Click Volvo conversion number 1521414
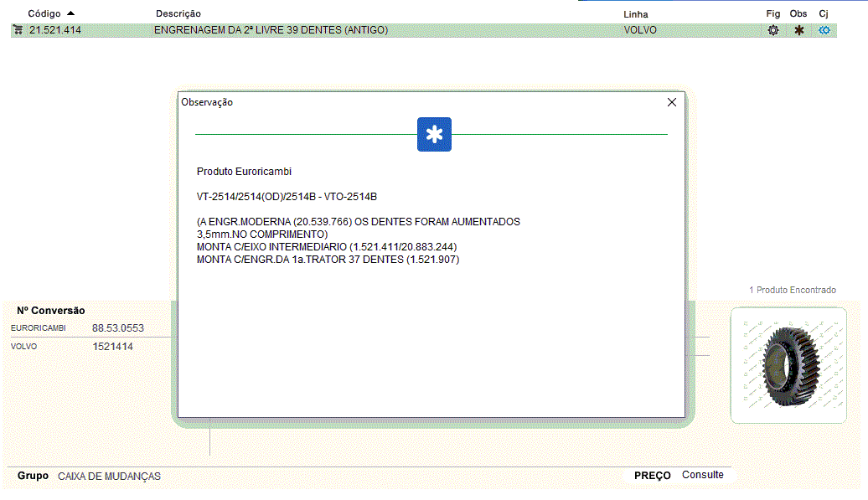 click(112, 347)
